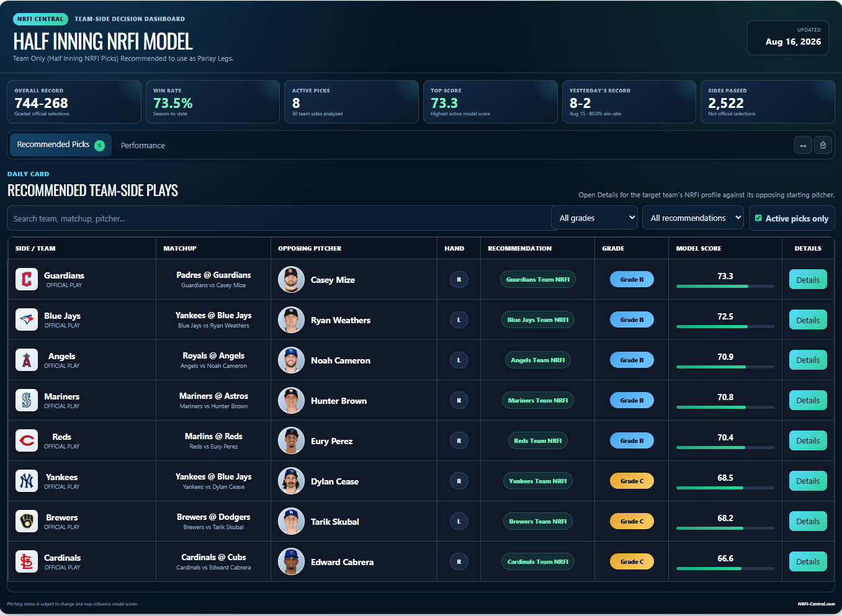Click the Grade B badge in Guardians row

tap(632, 280)
